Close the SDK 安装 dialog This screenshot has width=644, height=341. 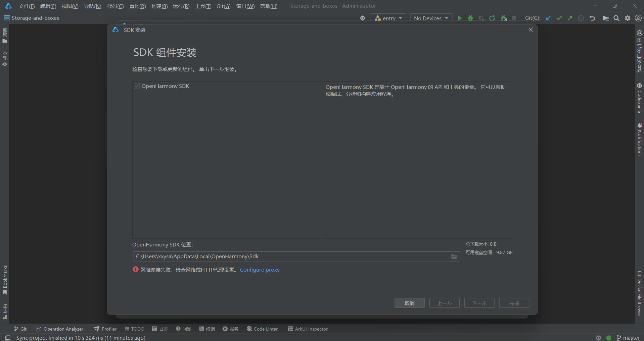pyautogui.click(x=531, y=30)
